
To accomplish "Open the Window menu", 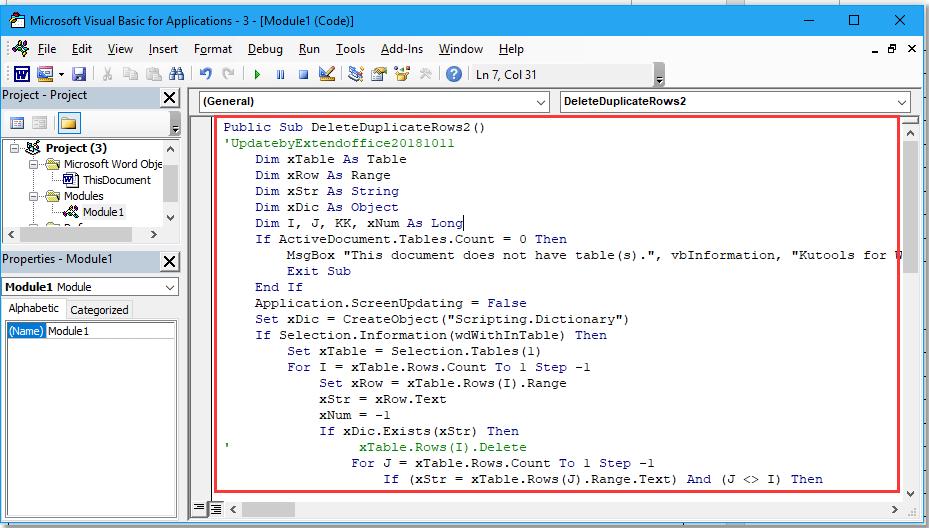I will coord(460,49).
